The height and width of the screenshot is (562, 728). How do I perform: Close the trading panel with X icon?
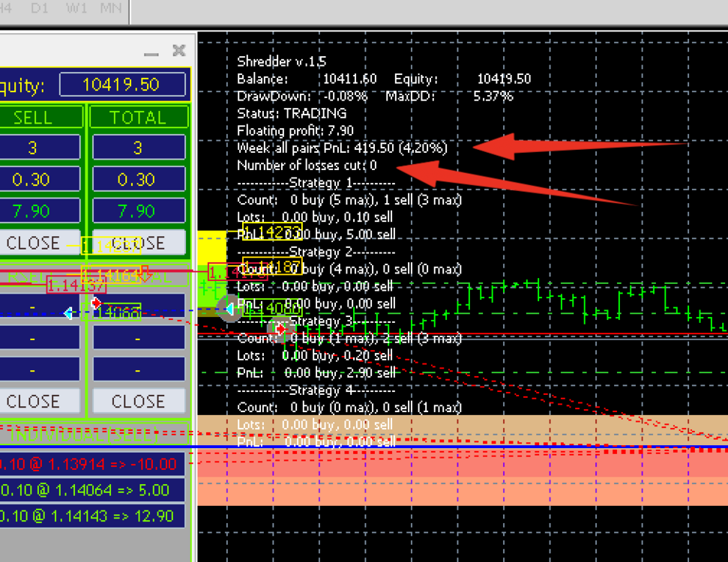coord(179,50)
